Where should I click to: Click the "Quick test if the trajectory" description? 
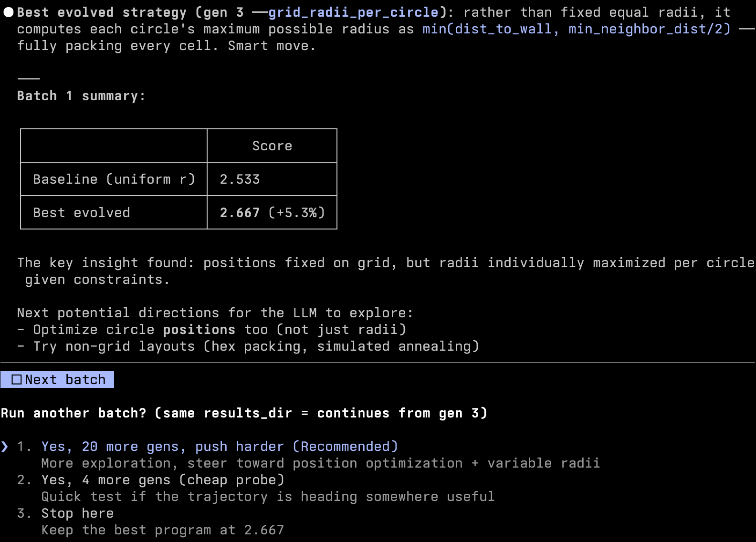267,497
